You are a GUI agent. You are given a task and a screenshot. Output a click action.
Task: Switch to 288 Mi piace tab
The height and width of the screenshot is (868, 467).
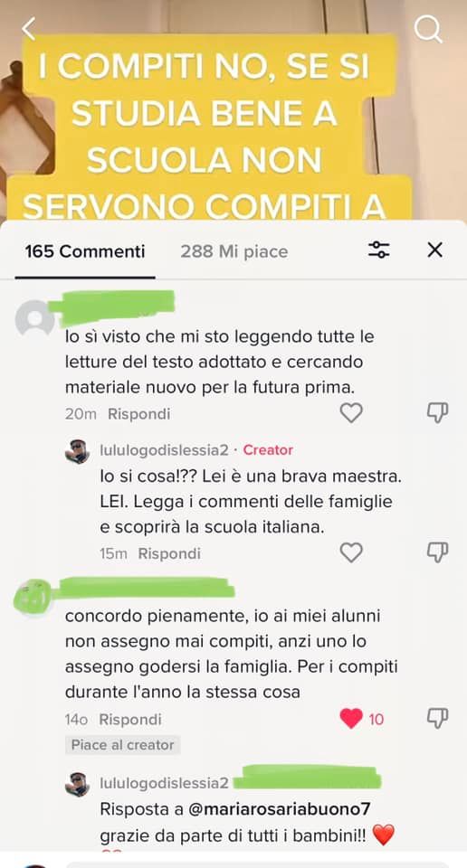[x=233, y=252]
